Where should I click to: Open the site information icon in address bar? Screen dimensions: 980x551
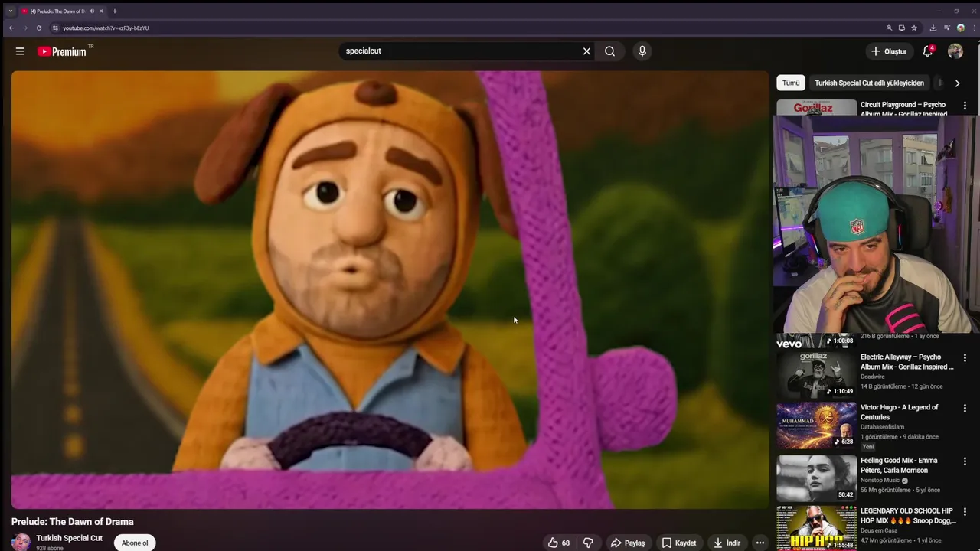pyautogui.click(x=55, y=28)
